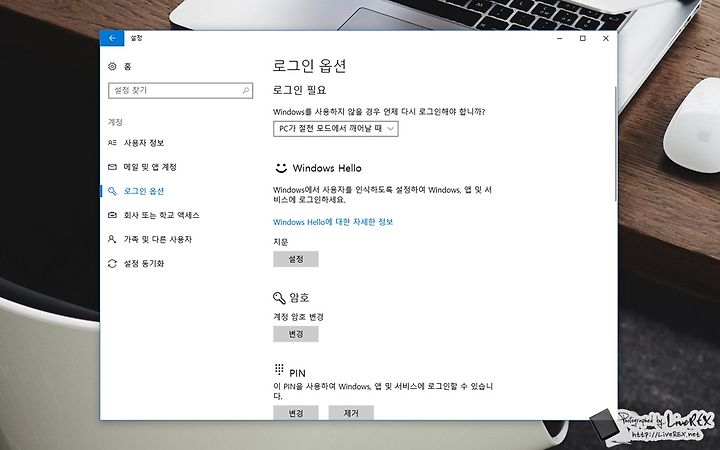Click the 계정 category label in sidebar

pyautogui.click(x=115, y=122)
